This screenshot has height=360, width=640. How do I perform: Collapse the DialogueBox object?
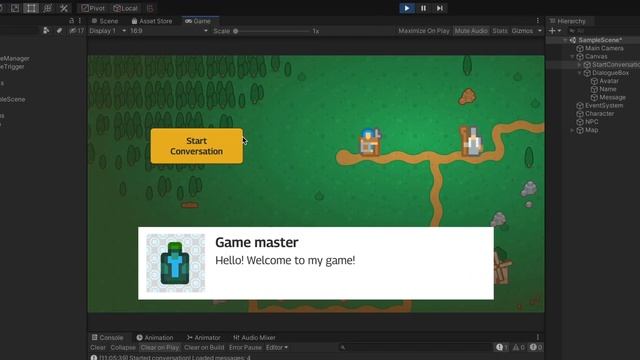coord(580,73)
